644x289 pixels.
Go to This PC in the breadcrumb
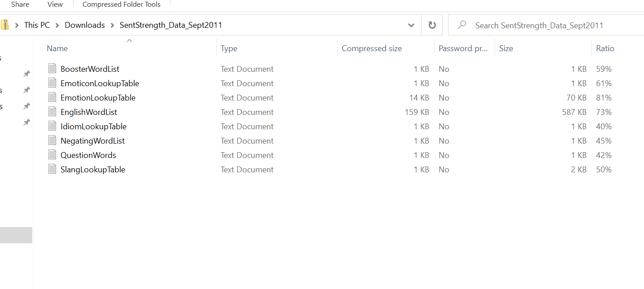click(37, 25)
